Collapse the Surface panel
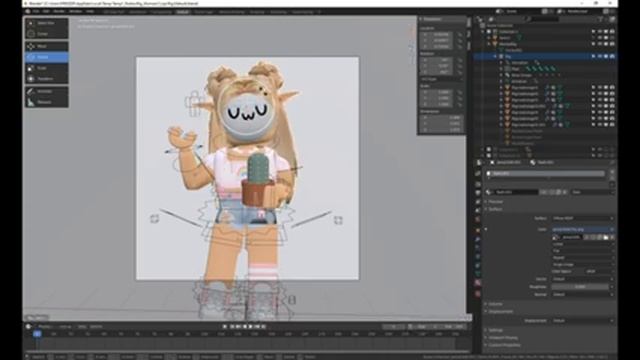This screenshot has height=360, width=640. [x=495, y=209]
